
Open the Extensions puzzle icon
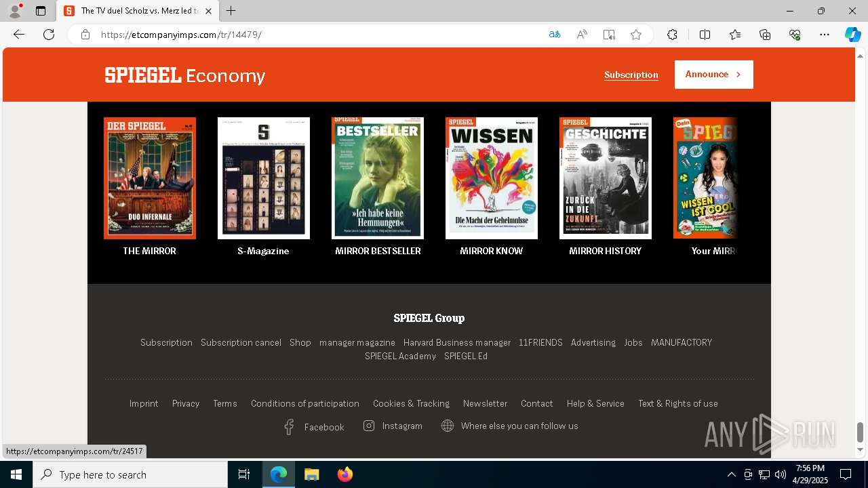click(x=672, y=35)
